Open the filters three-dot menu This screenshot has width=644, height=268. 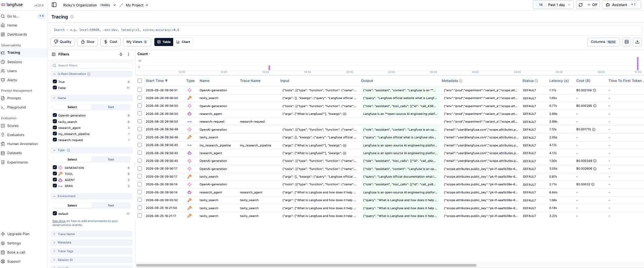coord(128,54)
